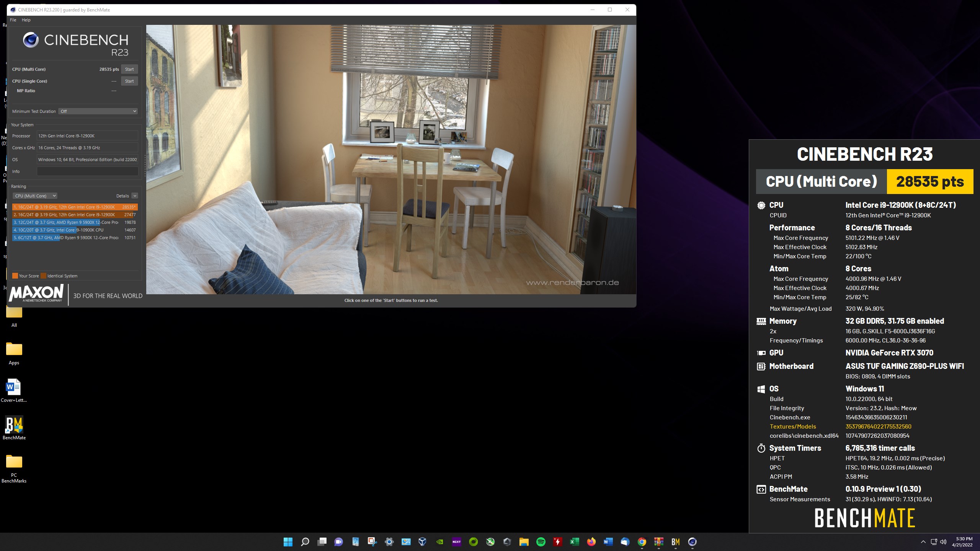Click the OS field value
The image size is (980, 551).
click(88, 160)
